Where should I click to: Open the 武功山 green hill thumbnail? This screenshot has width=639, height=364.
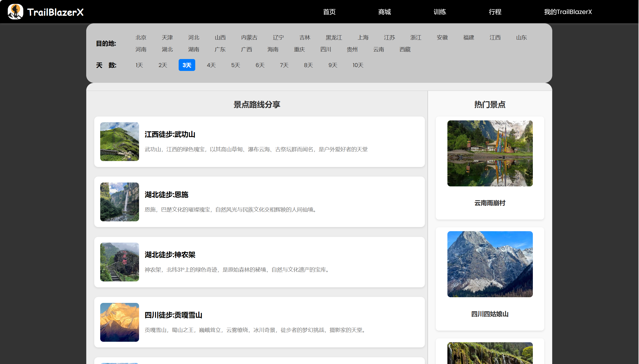click(x=119, y=142)
